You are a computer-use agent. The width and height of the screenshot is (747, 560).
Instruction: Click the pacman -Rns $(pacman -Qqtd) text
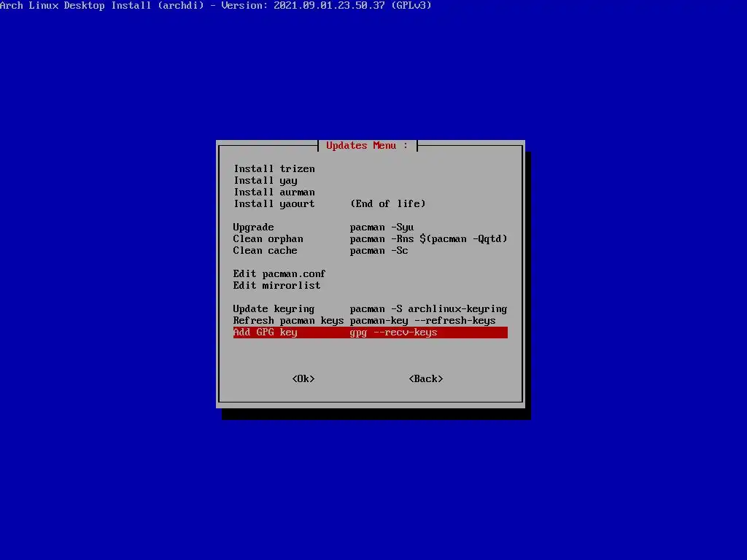[428, 239]
